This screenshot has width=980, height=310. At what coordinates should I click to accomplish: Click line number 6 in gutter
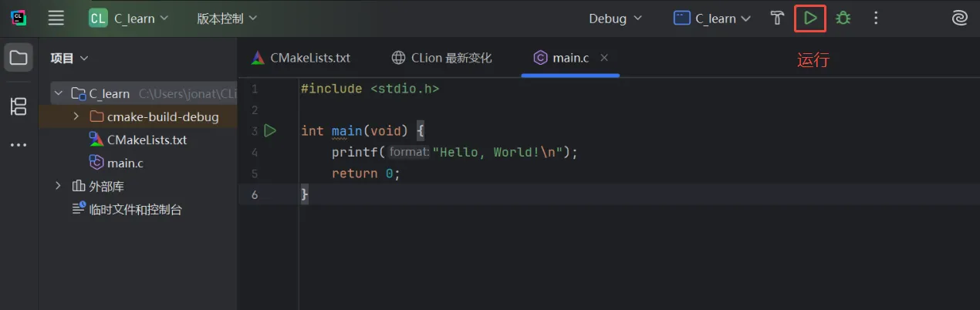pos(254,194)
